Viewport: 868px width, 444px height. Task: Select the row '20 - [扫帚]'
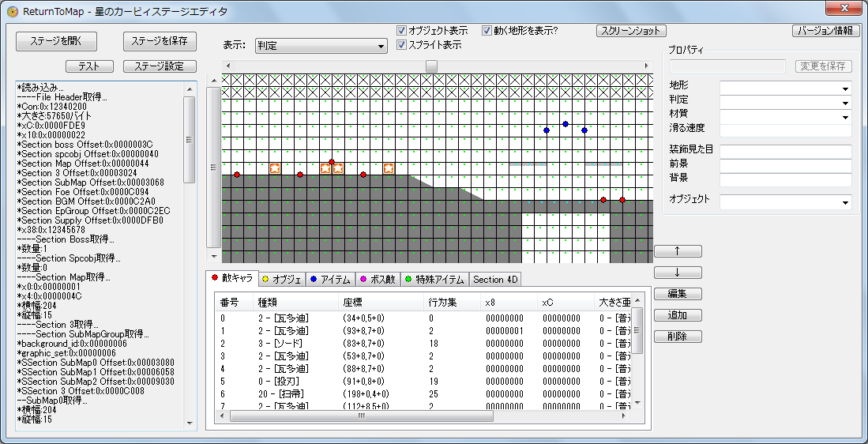tap(423, 394)
